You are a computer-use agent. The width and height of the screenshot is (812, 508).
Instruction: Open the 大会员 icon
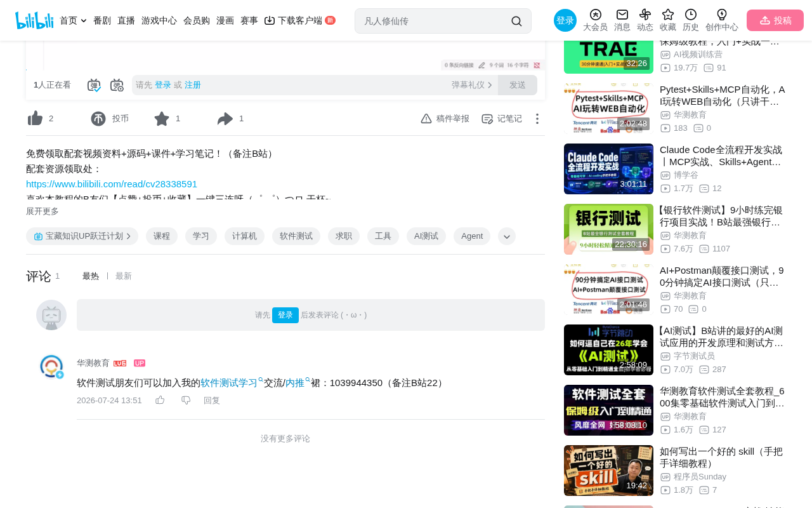[x=595, y=15]
